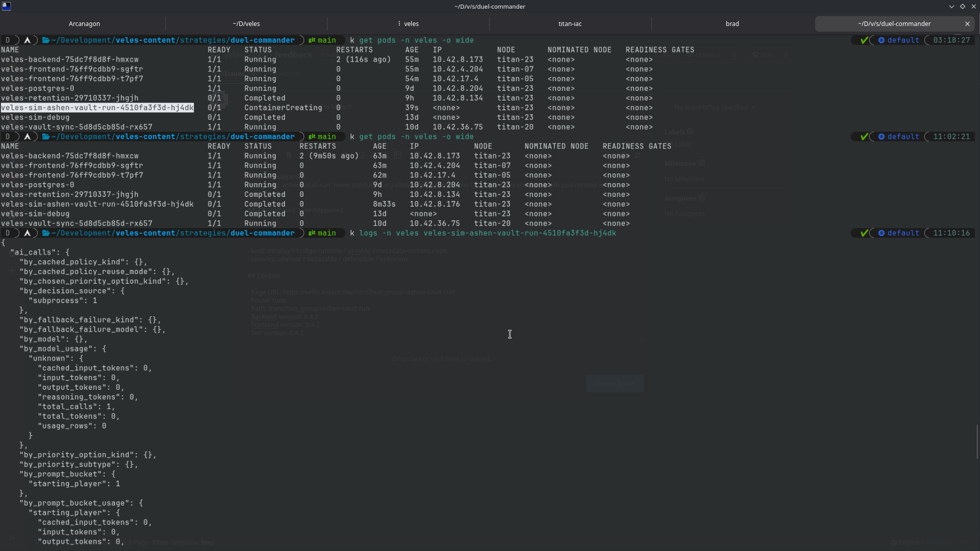Click the 62m age value

point(380,176)
